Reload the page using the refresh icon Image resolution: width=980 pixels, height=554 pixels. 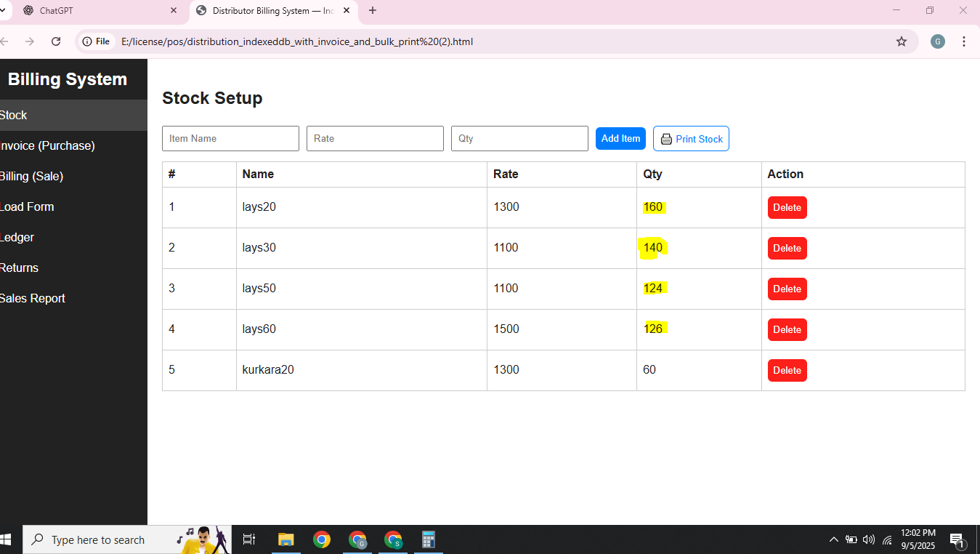click(x=56, y=41)
